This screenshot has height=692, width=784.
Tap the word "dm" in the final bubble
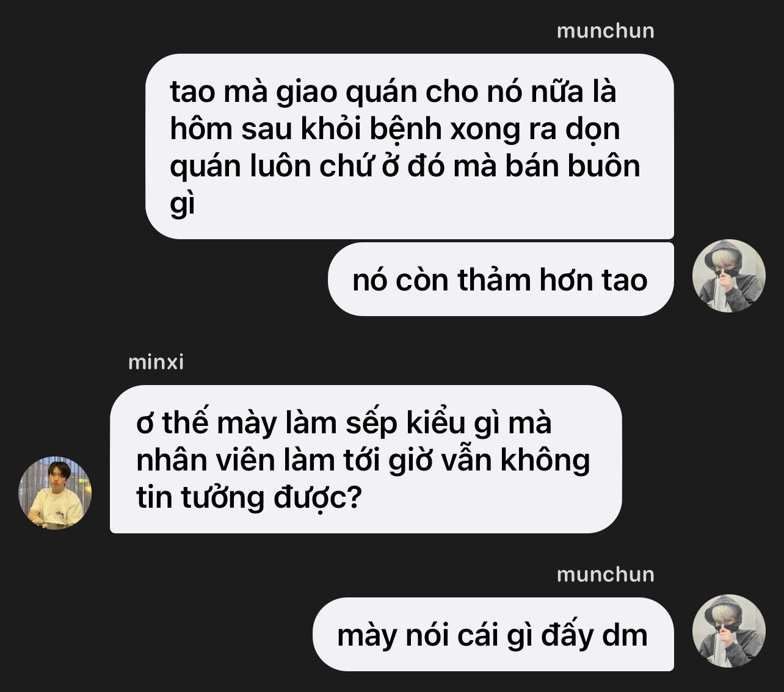click(x=625, y=635)
